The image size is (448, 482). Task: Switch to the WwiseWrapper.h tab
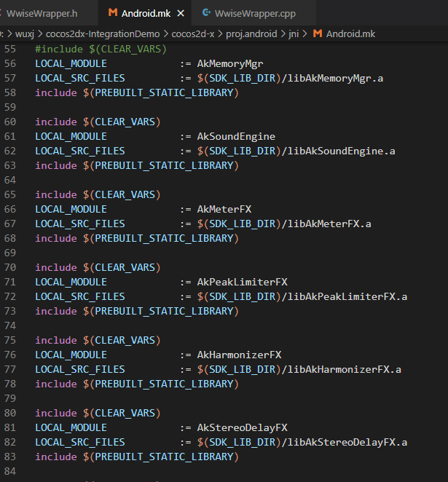point(41,14)
